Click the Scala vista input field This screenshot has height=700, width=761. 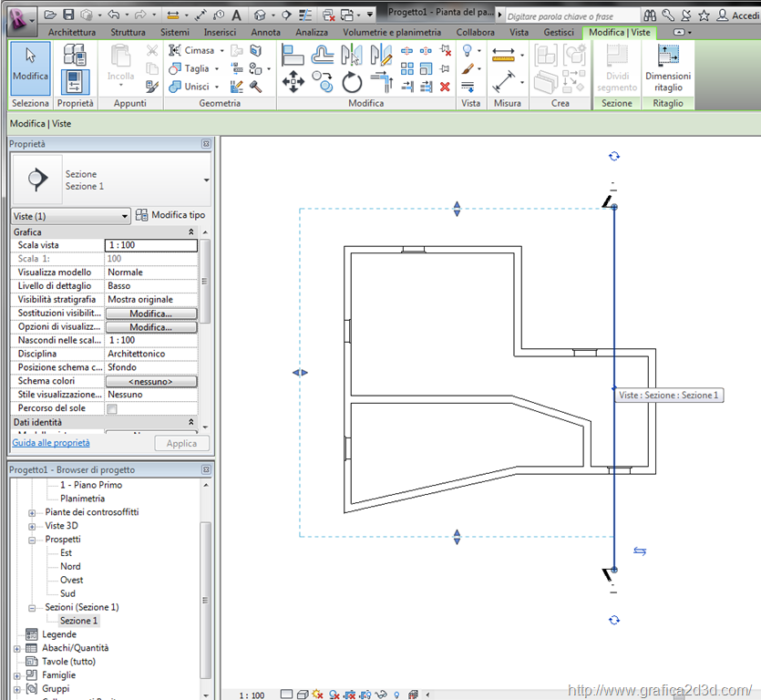pos(150,245)
